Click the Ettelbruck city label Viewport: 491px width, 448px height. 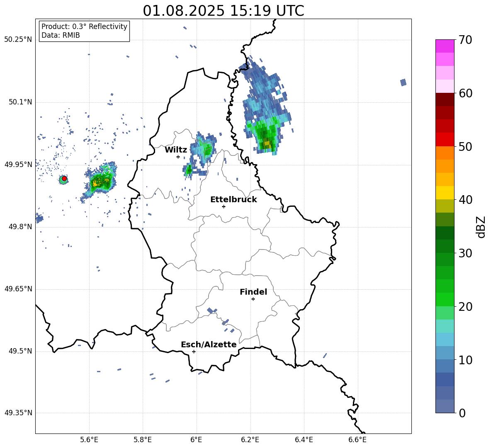[x=233, y=200]
